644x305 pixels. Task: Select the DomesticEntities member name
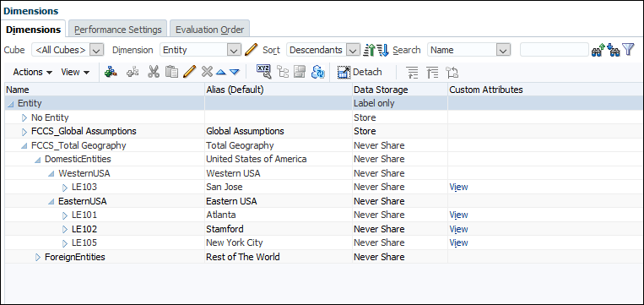[78, 159]
